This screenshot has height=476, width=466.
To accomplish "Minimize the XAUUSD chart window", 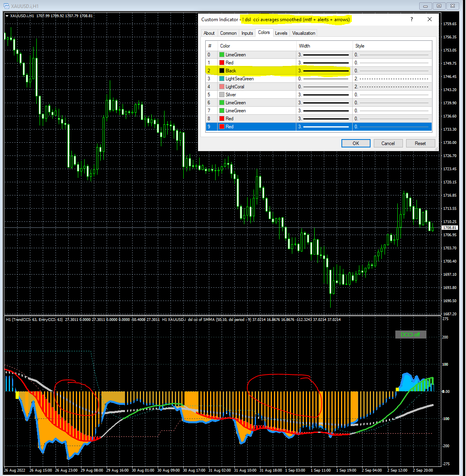I will 425,6.
